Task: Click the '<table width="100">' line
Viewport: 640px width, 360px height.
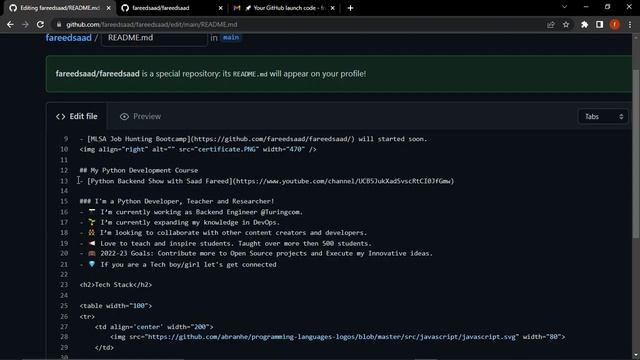Action: [x=116, y=306]
